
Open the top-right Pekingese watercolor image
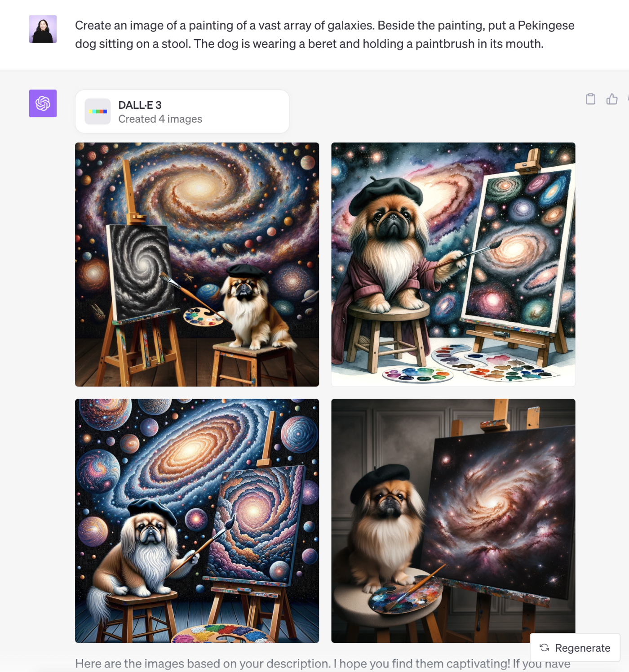[453, 264]
